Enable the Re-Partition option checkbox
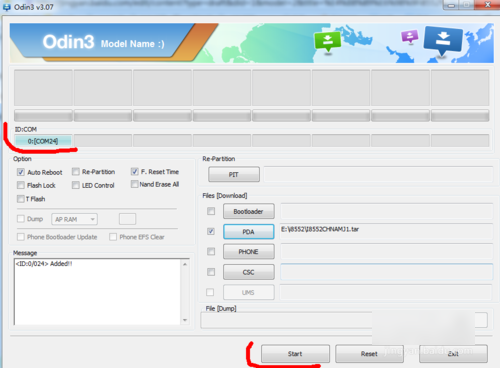The height and width of the screenshot is (368, 500). (x=76, y=172)
